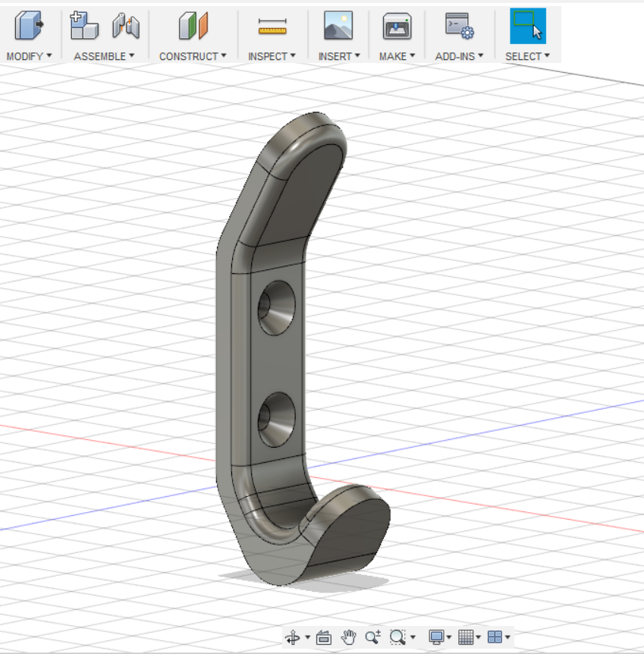Click the Press Pull icon above MODIFY
This screenshot has width=644, height=654.
point(29,26)
